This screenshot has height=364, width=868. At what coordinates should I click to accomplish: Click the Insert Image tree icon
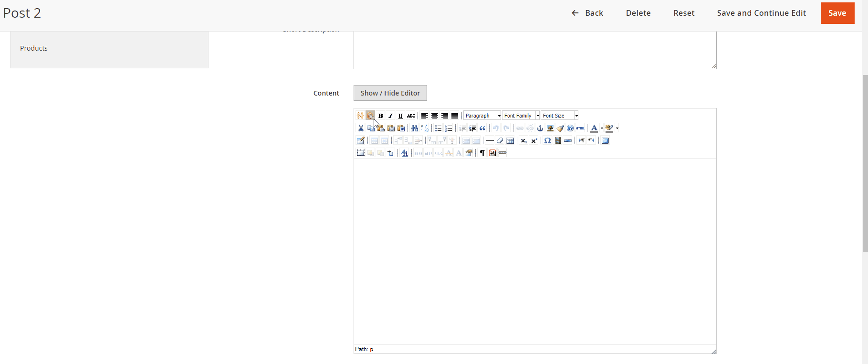coord(550,128)
